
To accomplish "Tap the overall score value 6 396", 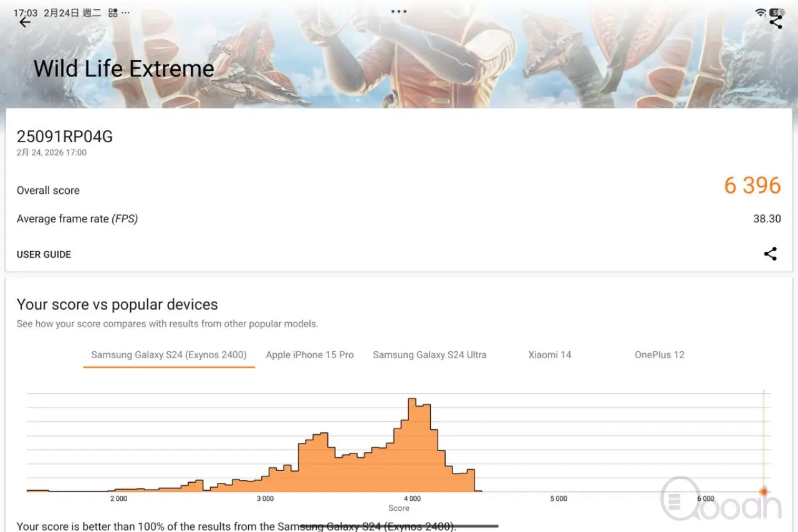I will point(752,186).
